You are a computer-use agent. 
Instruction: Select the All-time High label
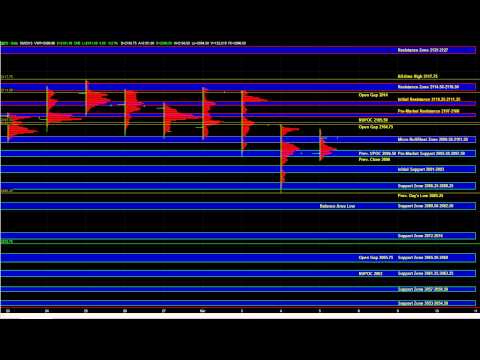[417, 76]
